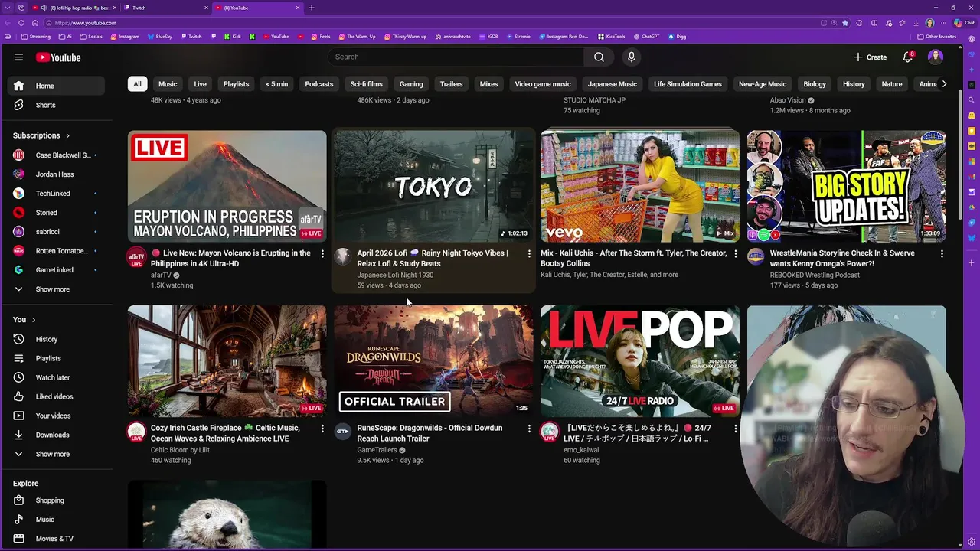Start voice search with the microphone
The image size is (980, 551).
(x=631, y=57)
